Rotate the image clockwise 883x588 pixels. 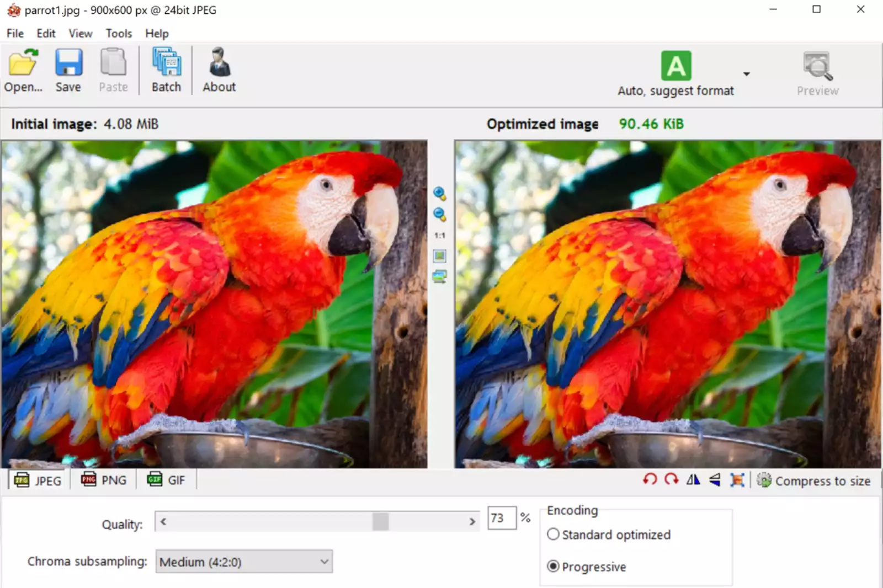[x=671, y=479]
